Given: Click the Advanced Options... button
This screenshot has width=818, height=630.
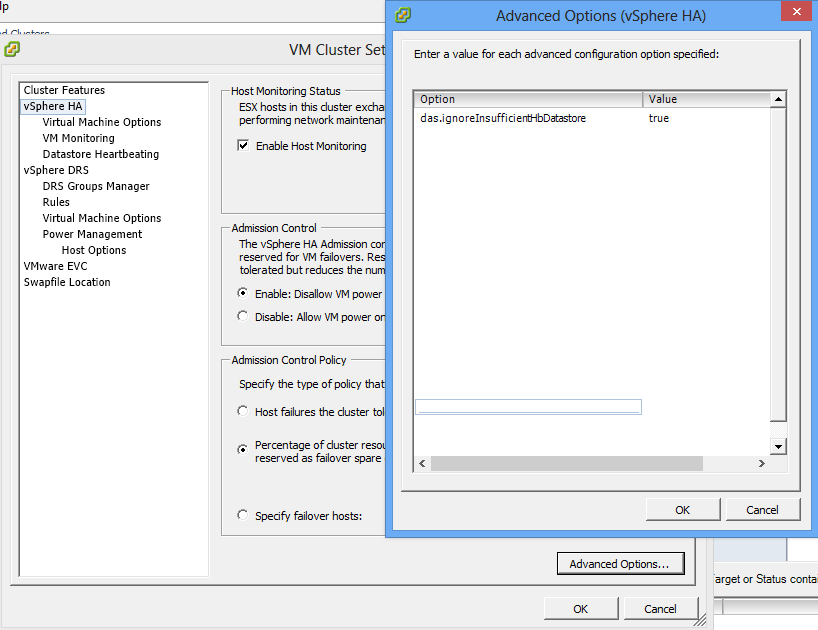Looking at the screenshot, I should tap(619, 564).
